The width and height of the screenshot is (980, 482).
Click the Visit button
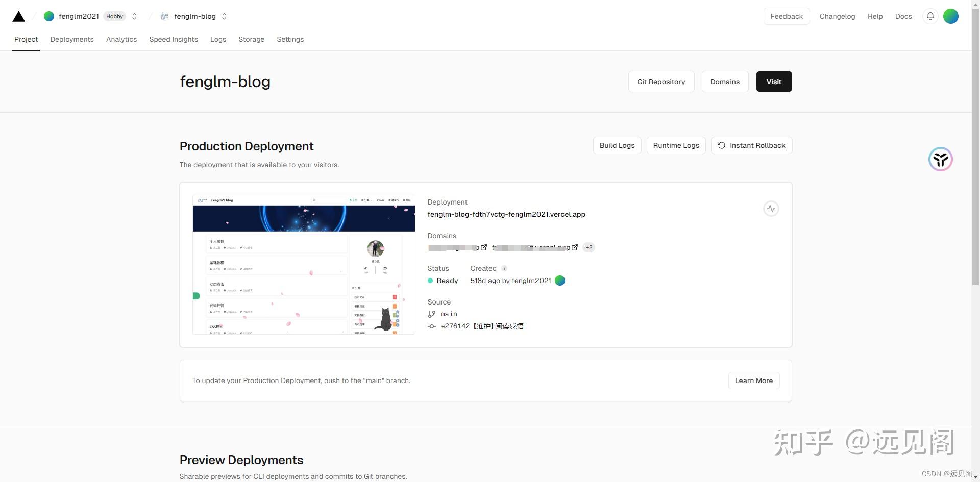(x=774, y=82)
